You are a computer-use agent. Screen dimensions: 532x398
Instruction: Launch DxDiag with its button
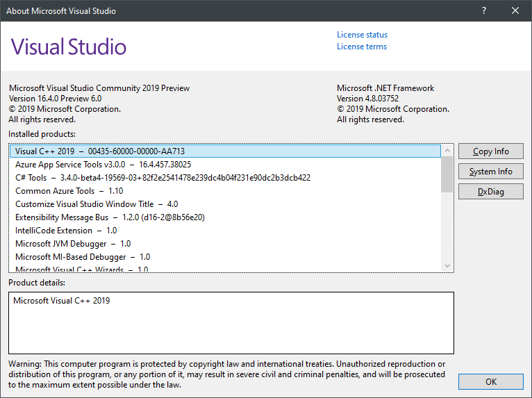click(490, 192)
